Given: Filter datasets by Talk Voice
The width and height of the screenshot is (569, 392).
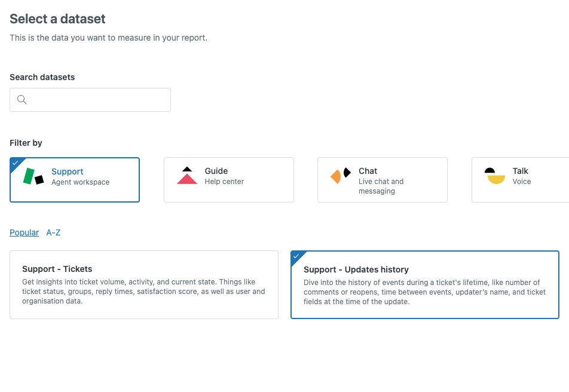Looking at the screenshot, I should (521, 180).
